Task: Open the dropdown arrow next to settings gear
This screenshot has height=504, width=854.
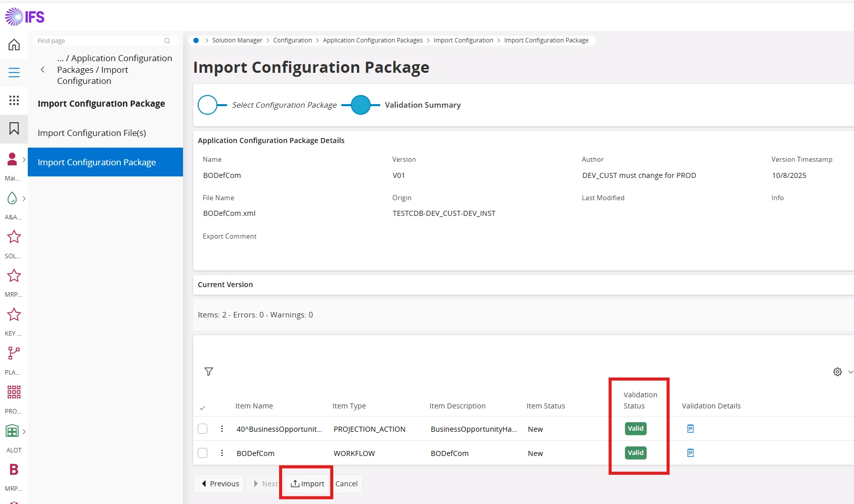Action: 850,372
